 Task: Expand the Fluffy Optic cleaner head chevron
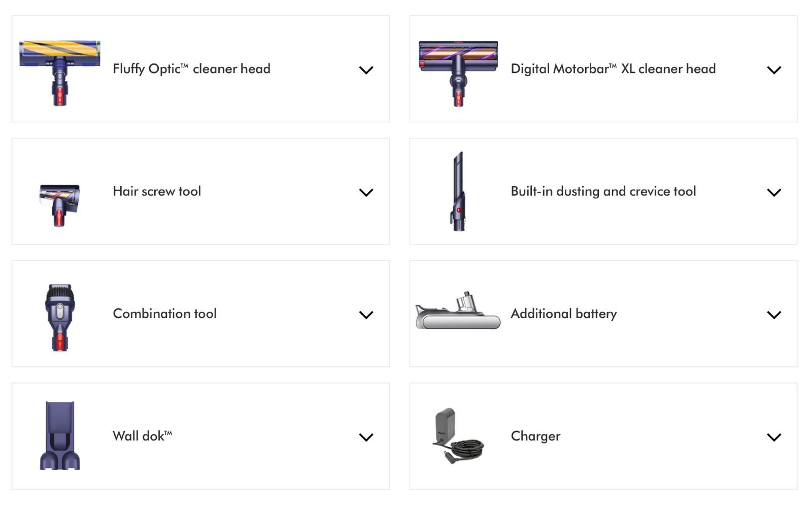366,70
